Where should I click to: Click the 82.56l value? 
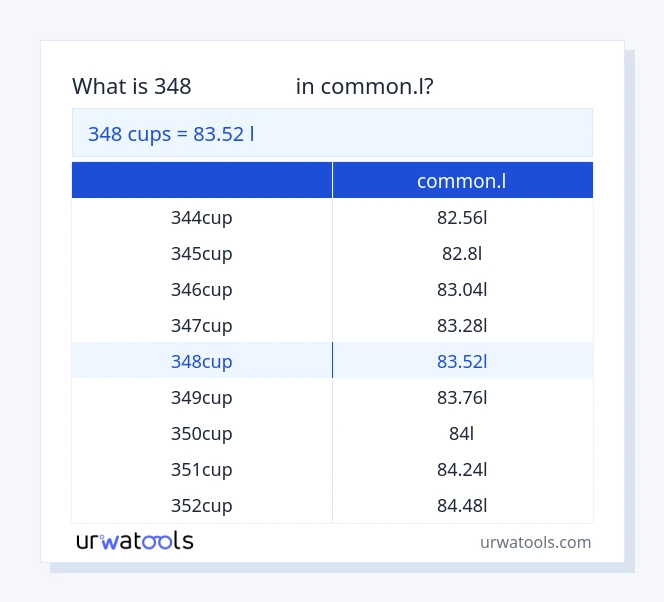pos(462,217)
